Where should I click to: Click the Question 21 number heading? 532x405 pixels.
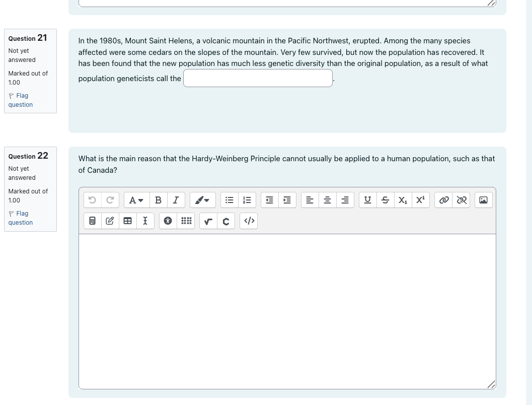28,38
